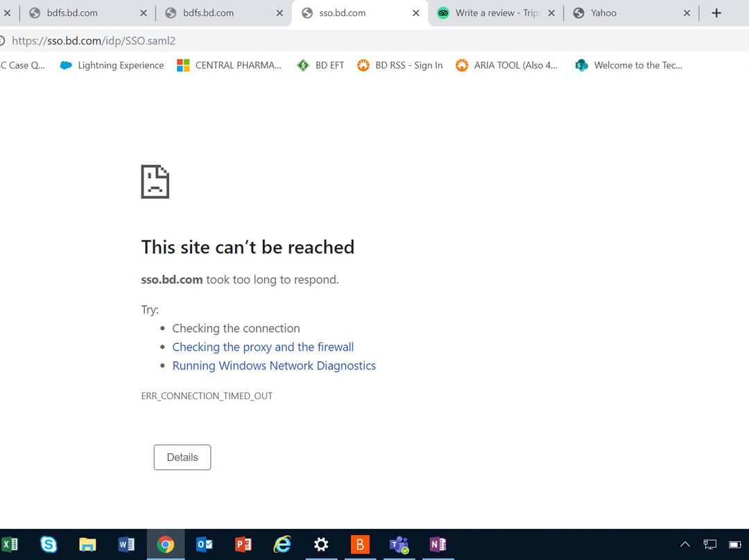Image resolution: width=749 pixels, height=560 pixels.
Task: Switch to Write a review tab
Action: [490, 13]
